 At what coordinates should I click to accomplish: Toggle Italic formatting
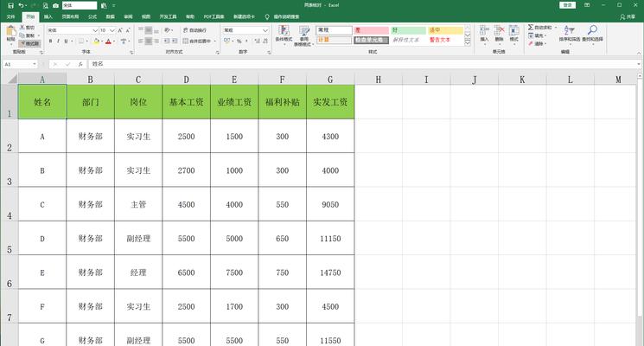(58, 42)
